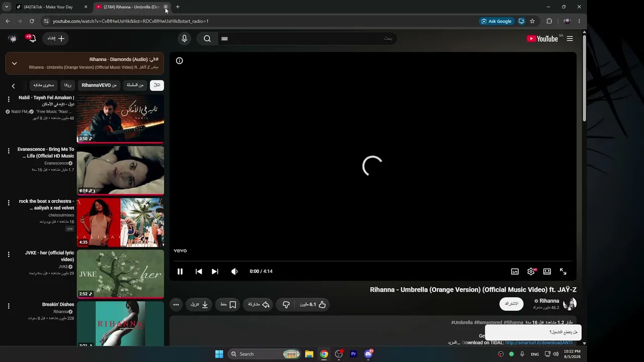Open options menu for JVKE her video
This screenshot has height=362, width=644.
(x=9, y=254)
